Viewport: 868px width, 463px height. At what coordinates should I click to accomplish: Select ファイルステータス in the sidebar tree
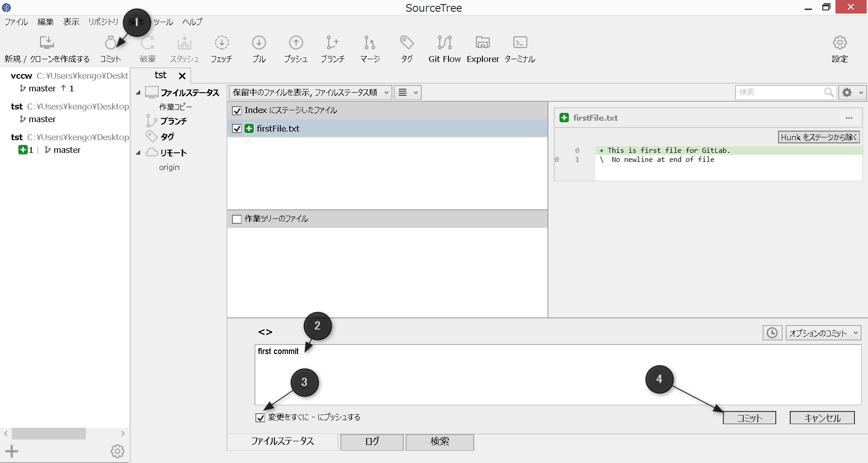[x=190, y=93]
